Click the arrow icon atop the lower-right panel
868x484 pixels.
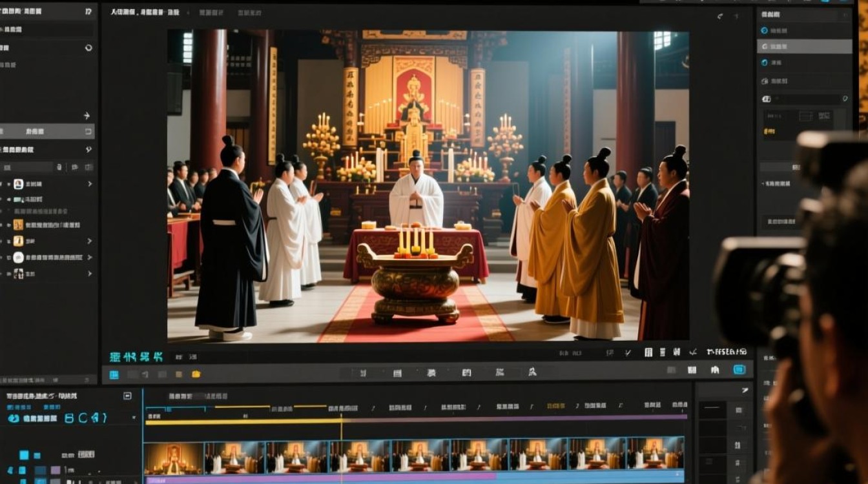click(745, 390)
